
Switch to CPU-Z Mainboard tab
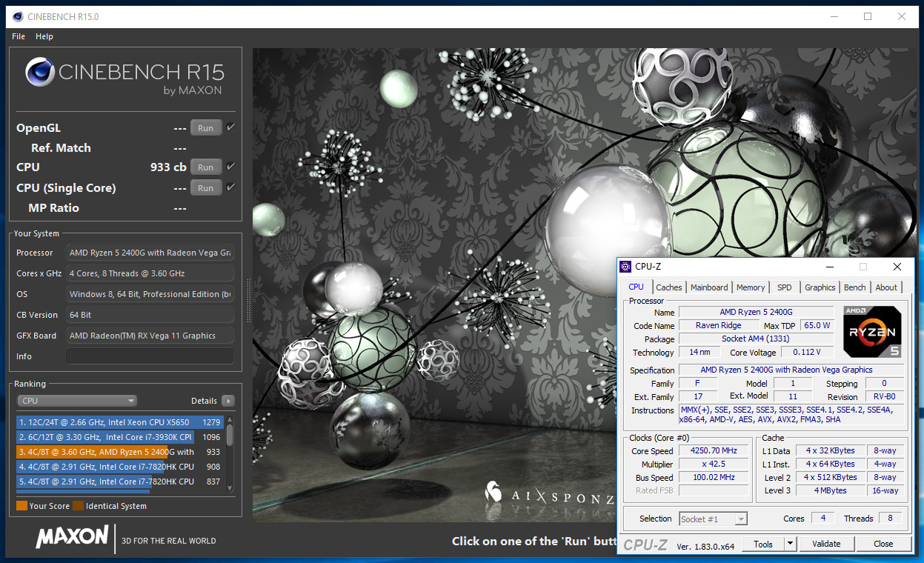coord(709,287)
